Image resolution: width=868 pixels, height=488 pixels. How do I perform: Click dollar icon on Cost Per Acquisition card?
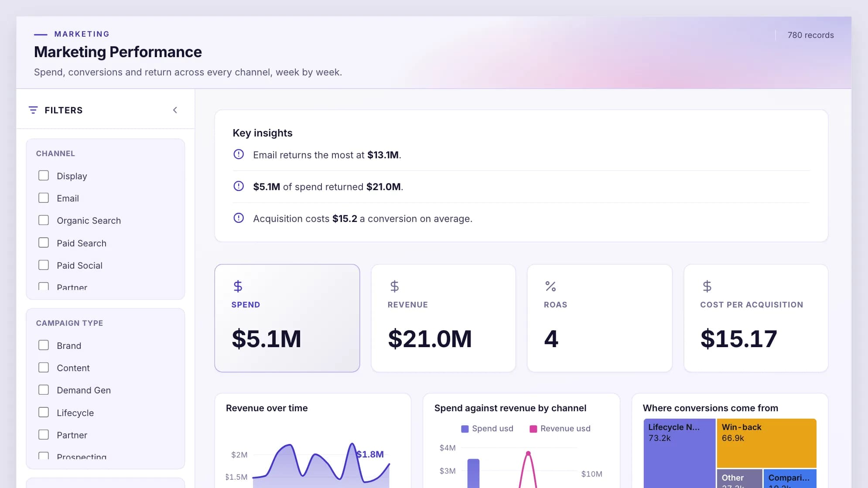point(707,286)
